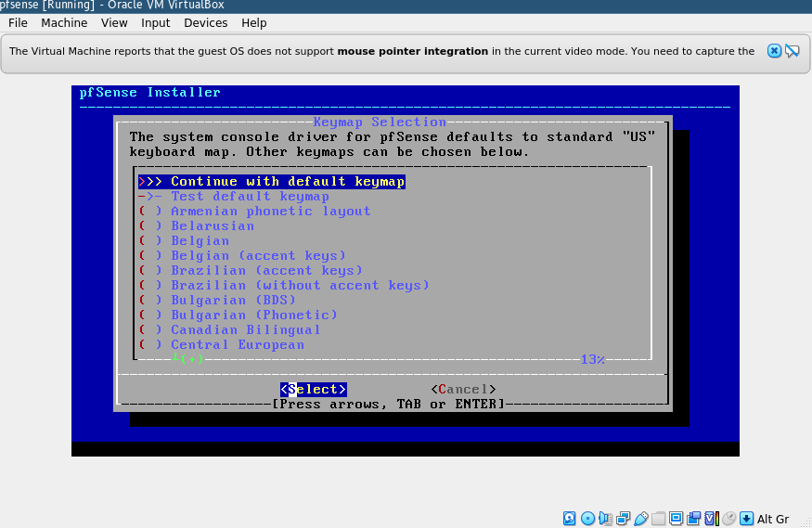Choose Continue with default keymap

click(x=271, y=182)
